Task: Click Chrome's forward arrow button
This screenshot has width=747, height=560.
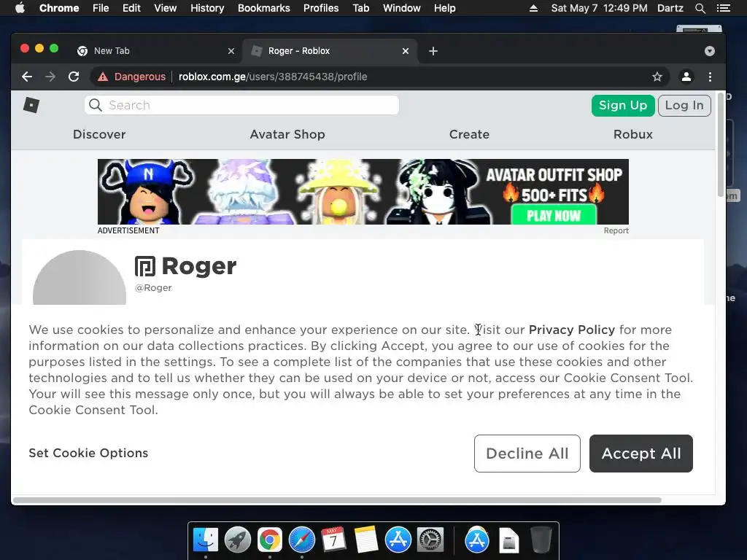Action: 50,77
